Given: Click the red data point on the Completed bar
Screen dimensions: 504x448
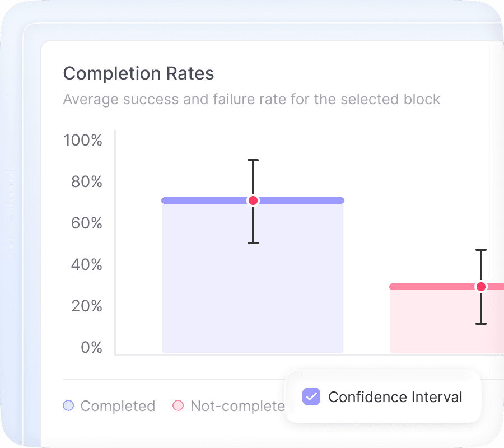Looking at the screenshot, I should 253,200.
